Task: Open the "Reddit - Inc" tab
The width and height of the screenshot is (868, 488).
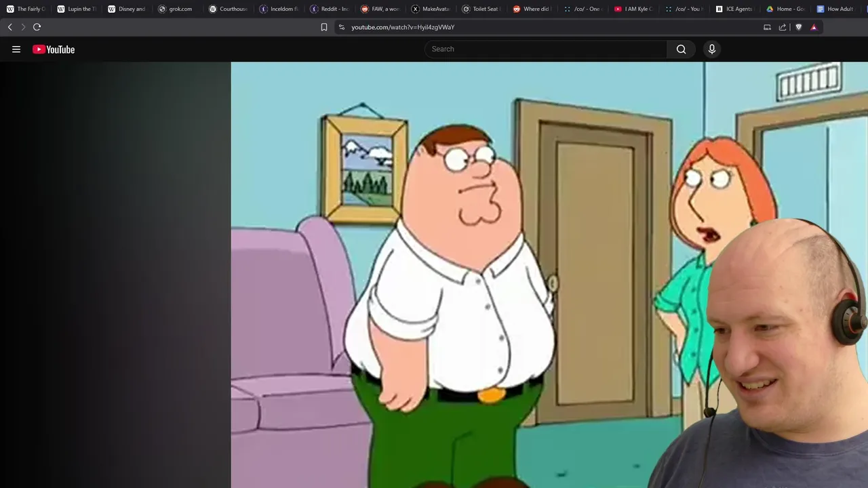Action: 330,9
